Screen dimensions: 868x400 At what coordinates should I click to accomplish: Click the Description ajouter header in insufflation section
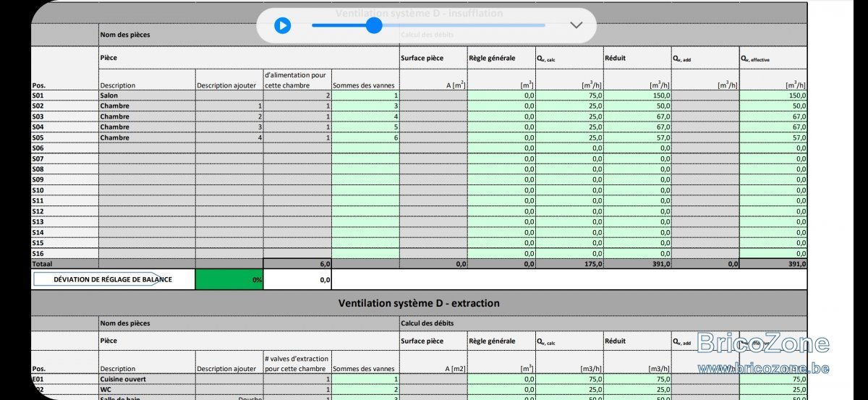[x=226, y=85]
